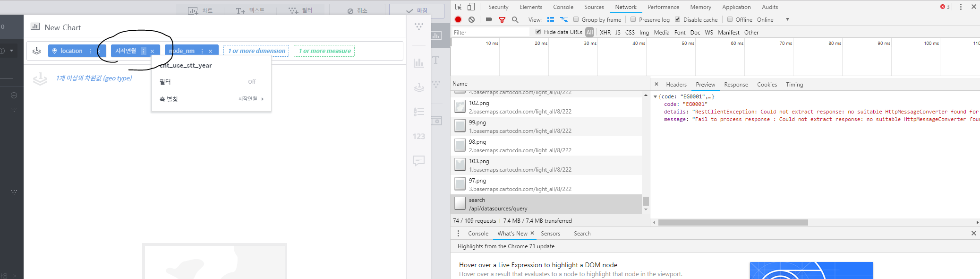Open dropdown caret in dark left sidebar
This screenshot has height=279, width=980.
[12, 51]
